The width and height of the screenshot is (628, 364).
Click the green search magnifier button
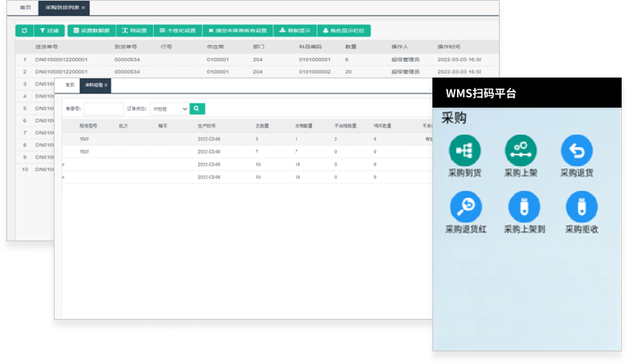[197, 108]
